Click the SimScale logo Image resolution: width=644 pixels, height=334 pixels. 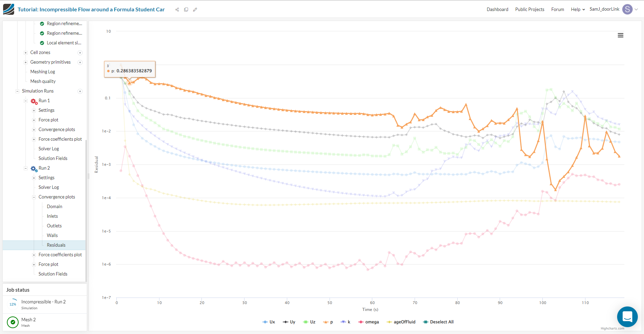pyautogui.click(x=9, y=9)
